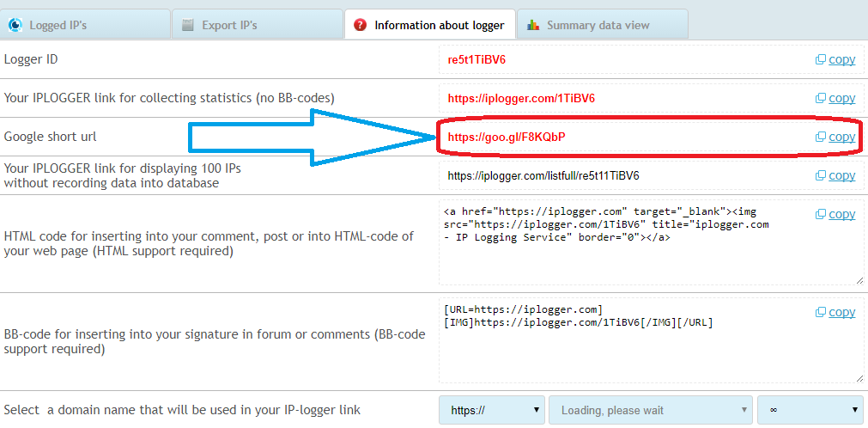The height and width of the screenshot is (428, 868).
Task: Open the Summary data view tab
Action: click(x=603, y=25)
